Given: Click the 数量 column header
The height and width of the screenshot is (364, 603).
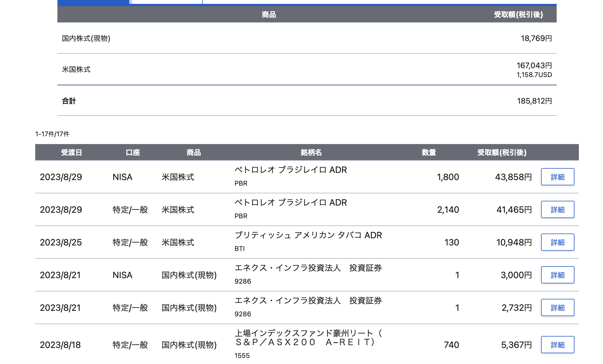Looking at the screenshot, I should tap(429, 152).
